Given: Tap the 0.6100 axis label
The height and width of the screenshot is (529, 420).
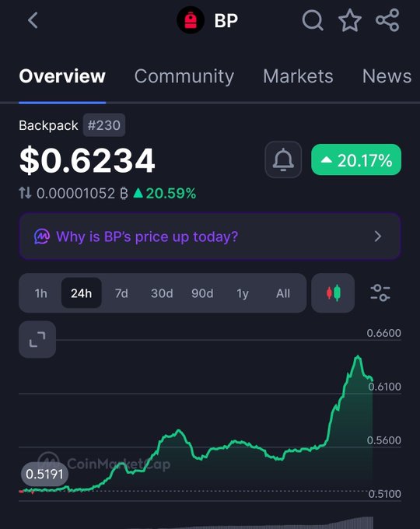Looking at the screenshot, I should 384,387.
